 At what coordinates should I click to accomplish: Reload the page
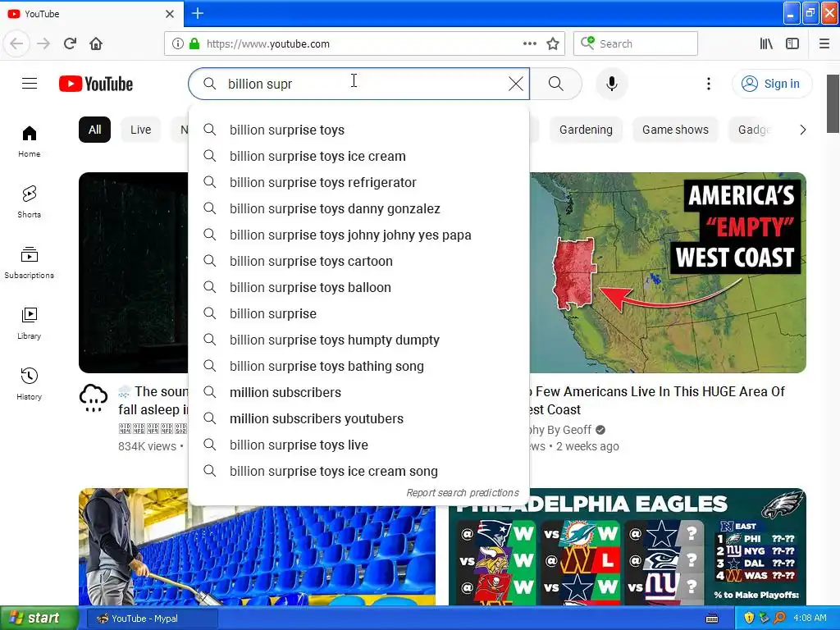(71, 43)
